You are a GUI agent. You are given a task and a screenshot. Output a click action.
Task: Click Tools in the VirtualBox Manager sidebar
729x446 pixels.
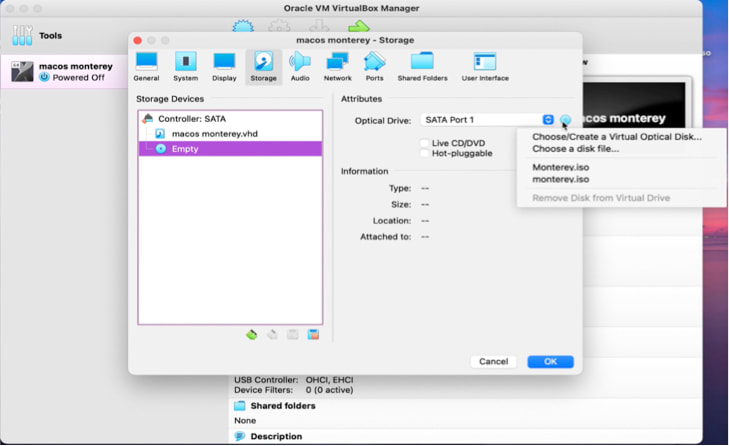pos(50,35)
